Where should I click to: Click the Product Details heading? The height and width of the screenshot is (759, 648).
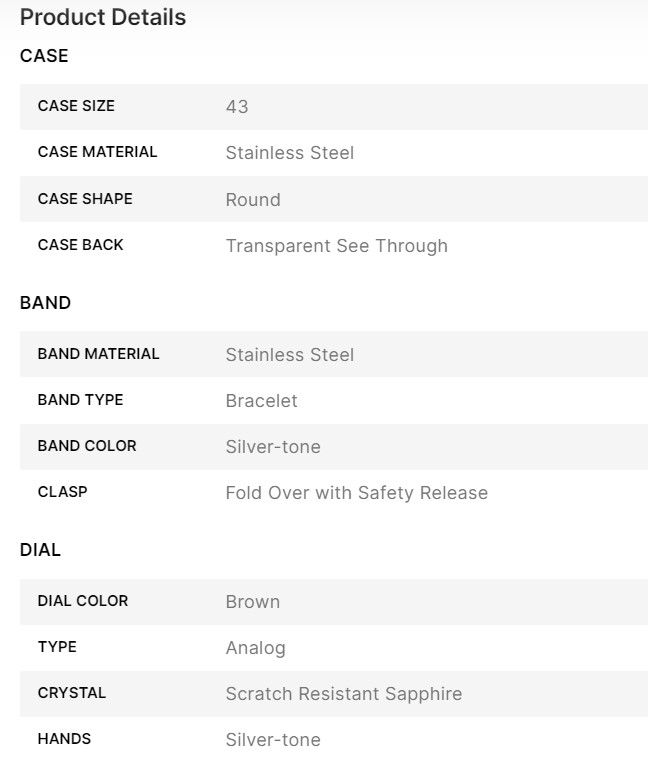tap(103, 17)
